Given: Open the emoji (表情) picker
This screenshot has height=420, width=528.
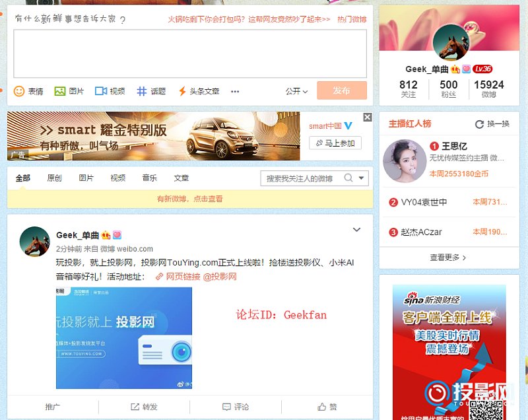Looking at the screenshot, I should pyautogui.click(x=28, y=91).
